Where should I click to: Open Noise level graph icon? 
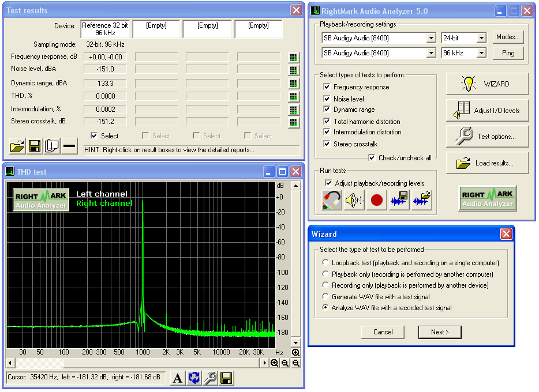point(294,70)
